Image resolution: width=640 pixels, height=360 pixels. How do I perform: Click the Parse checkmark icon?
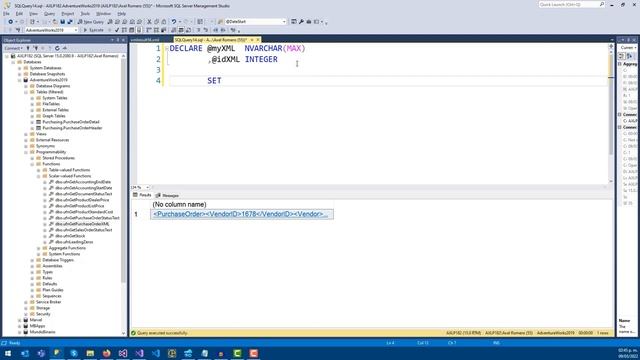click(117, 30)
